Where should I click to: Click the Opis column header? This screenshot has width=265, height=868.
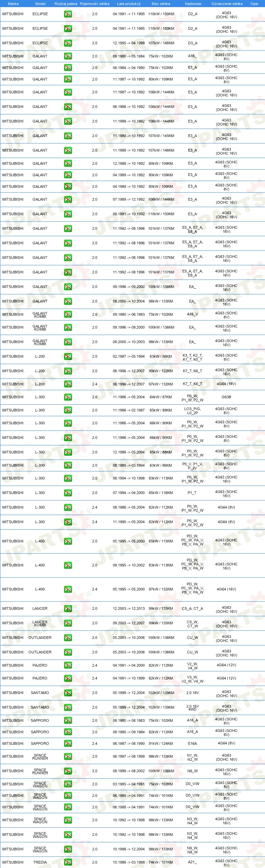[254, 4]
